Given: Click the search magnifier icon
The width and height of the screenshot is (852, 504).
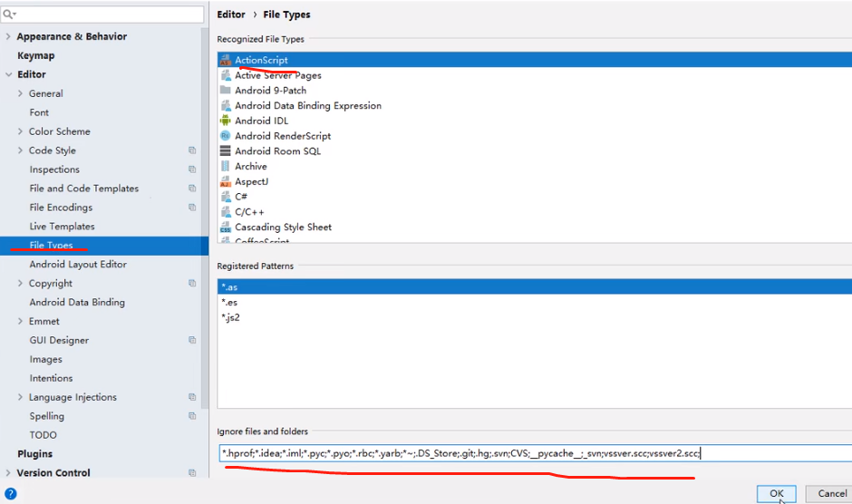Looking at the screenshot, I should (9, 15).
